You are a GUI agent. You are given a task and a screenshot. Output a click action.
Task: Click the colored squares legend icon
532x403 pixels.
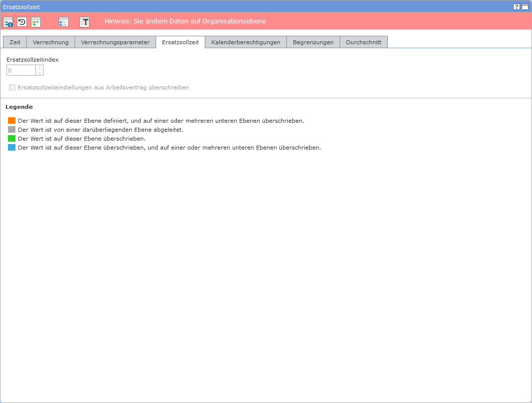[36, 22]
